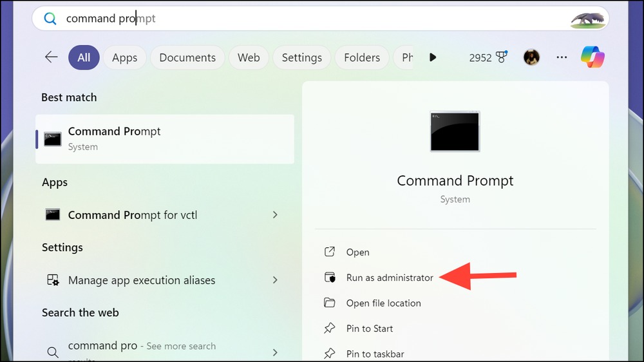Click inside the search text field
This screenshot has width=644, height=362.
(x=312, y=19)
